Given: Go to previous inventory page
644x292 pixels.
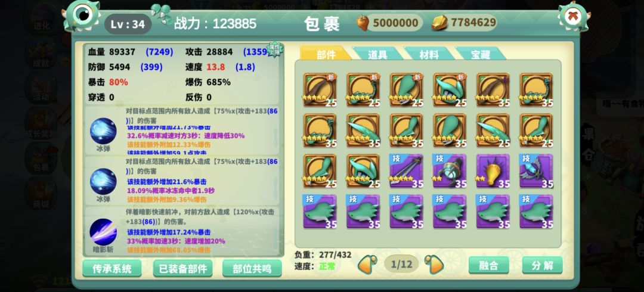Looking at the screenshot, I should coord(367,265).
